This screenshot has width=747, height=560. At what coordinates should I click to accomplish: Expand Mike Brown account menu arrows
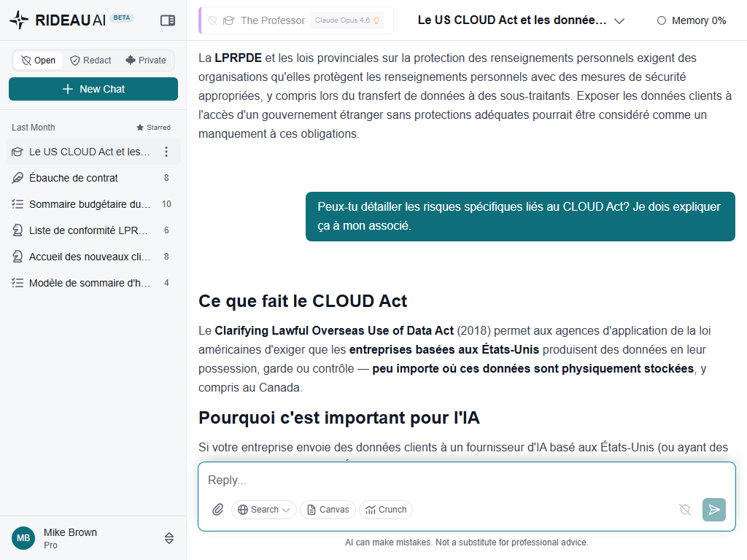[169, 538]
